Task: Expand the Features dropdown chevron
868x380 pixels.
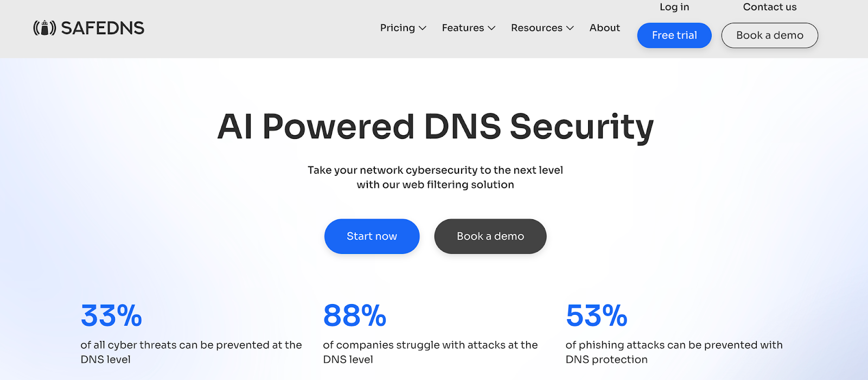Action: tap(492, 28)
